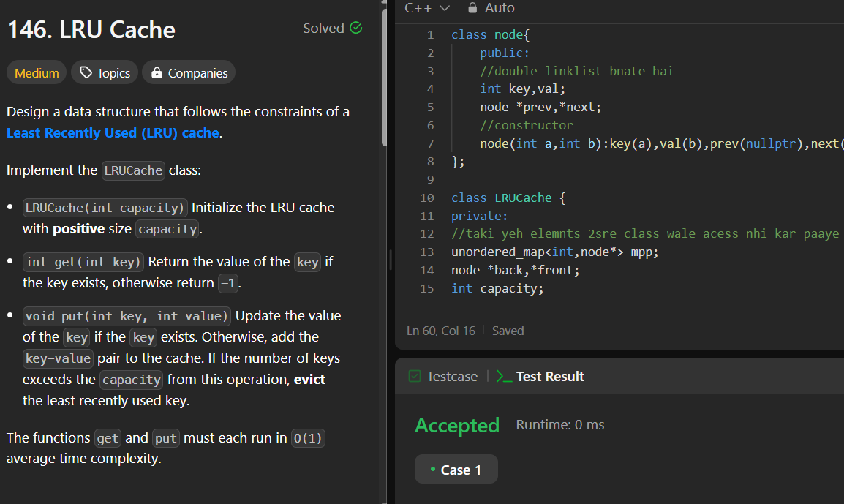Click the lock icon beside Companies
Screen dimensions: 844x504
pyautogui.click(x=157, y=72)
